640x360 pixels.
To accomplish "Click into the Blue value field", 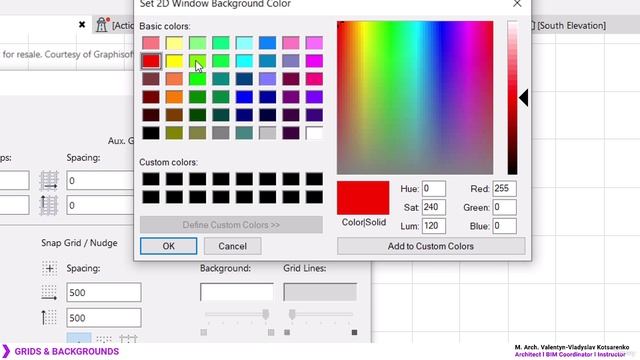I will click(504, 226).
